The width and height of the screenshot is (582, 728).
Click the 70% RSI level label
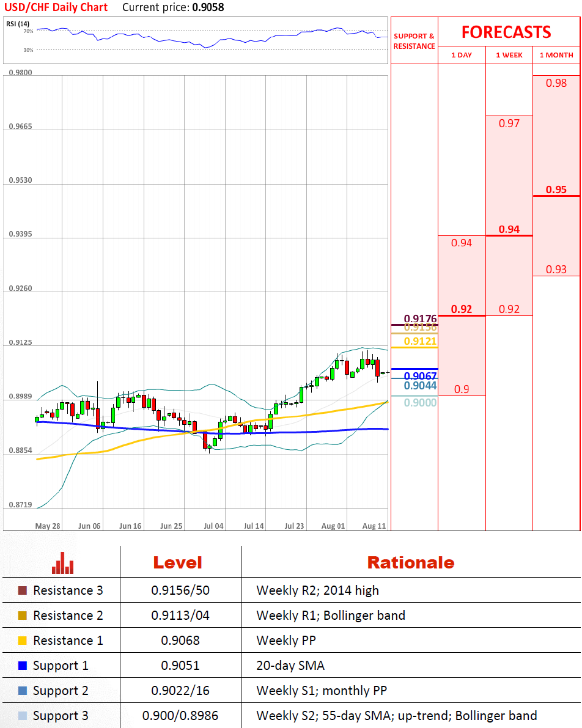(x=28, y=31)
